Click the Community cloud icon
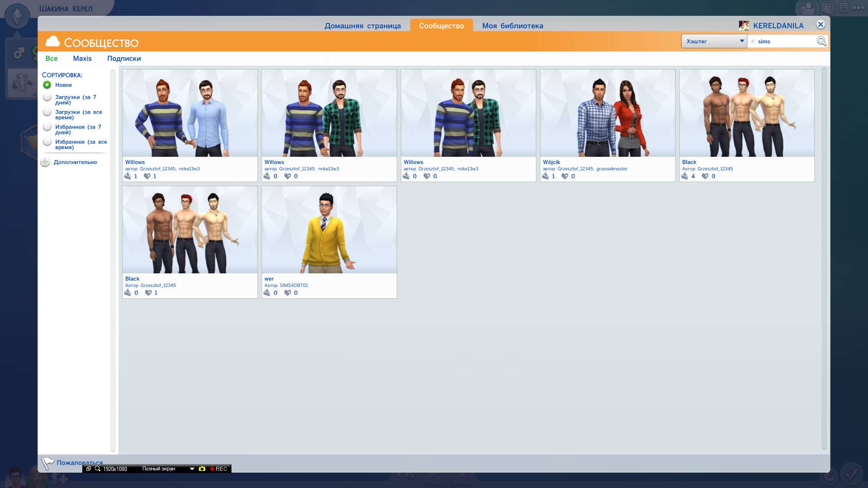The width and height of the screenshot is (868, 488). click(53, 42)
